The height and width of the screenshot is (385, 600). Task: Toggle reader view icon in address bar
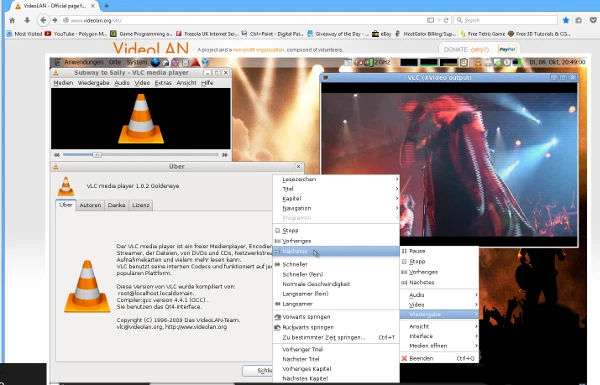430,20
